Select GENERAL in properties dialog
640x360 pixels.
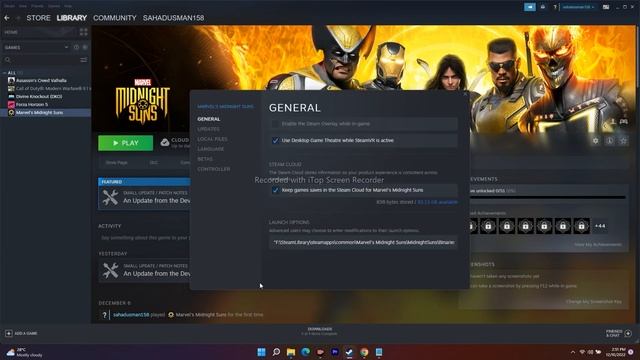[x=209, y=119]
